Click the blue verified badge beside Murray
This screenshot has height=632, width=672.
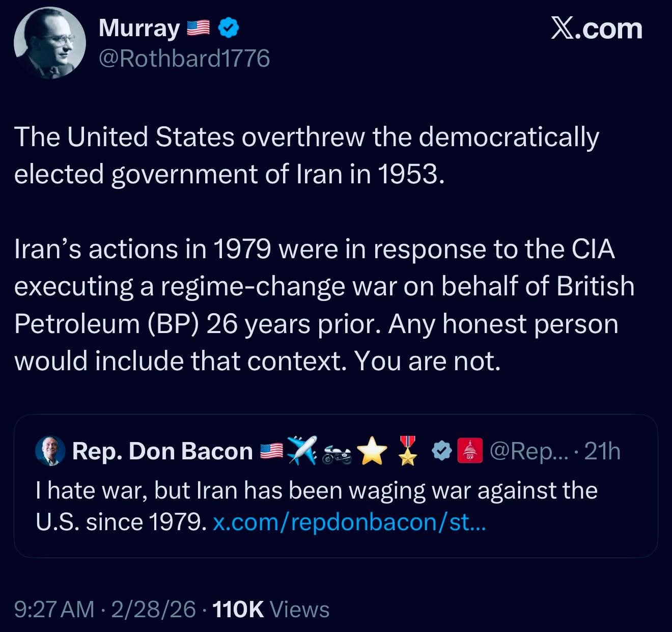(229, 29)
